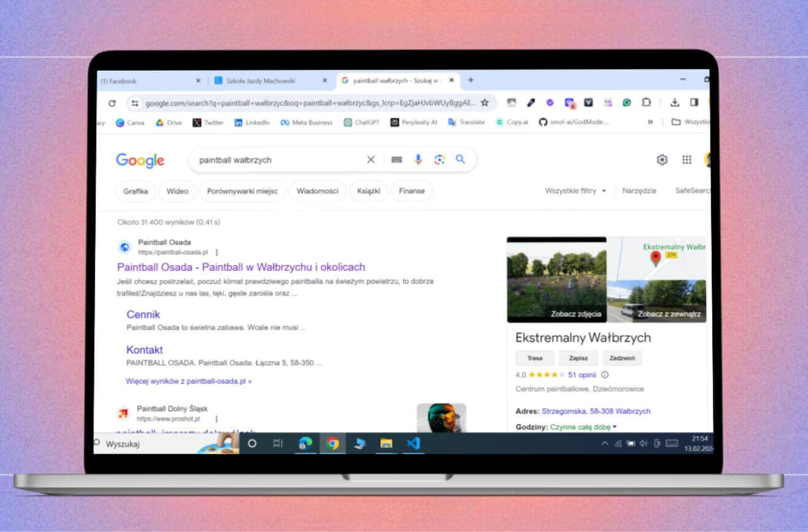Open the ChatGPT bookmark
The image size is (808, 532).
pos(361,122)
